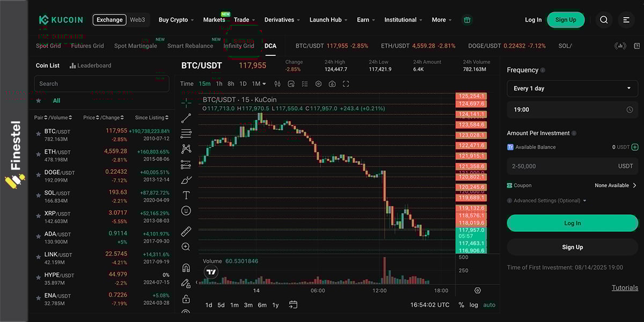Expand the Launch Hub menu
Screen dimensions: 644x322
[329, 20]
